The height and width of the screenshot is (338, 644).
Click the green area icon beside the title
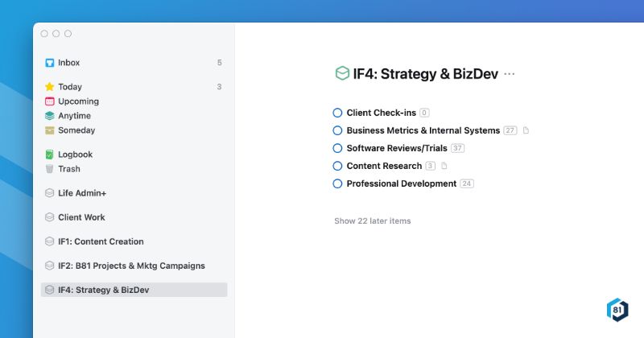(x=342, y=74)
